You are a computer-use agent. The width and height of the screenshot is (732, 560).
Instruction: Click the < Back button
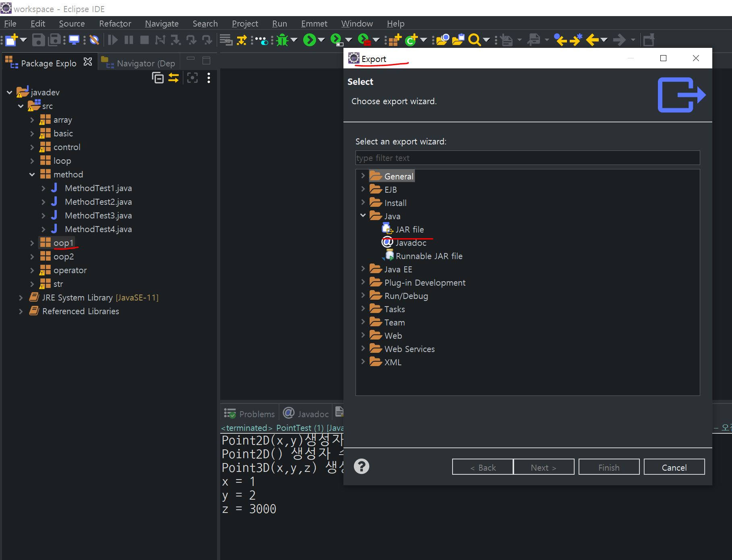point(483,467)
